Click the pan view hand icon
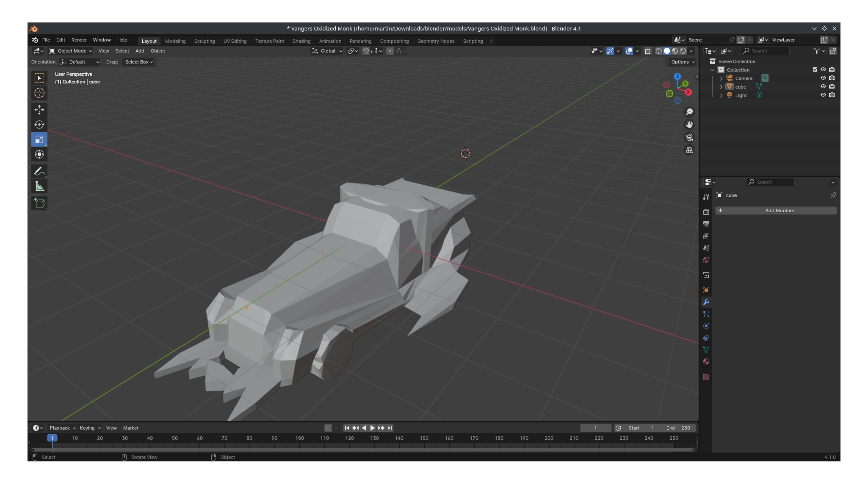 pos(689,125)
